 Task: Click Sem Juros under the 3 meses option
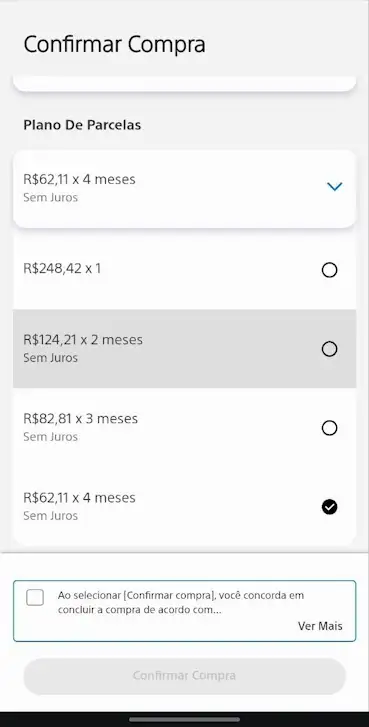coord(51,437)
